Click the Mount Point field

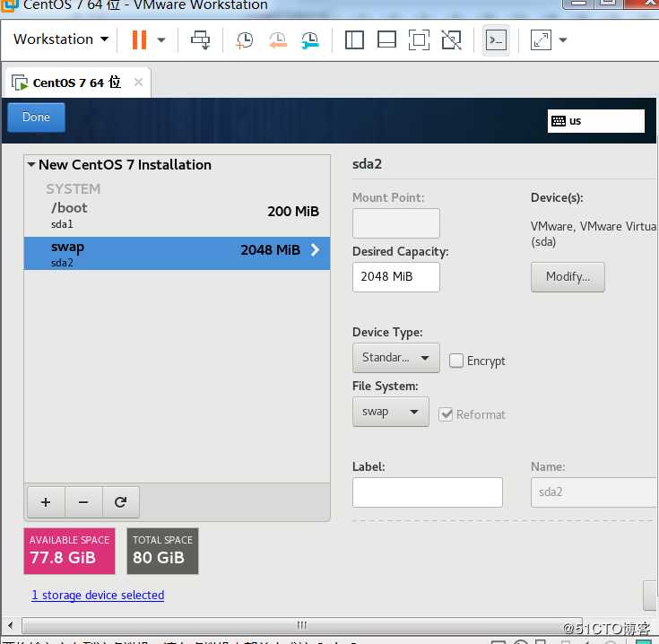pyautogui.click(x=396, y=223)
